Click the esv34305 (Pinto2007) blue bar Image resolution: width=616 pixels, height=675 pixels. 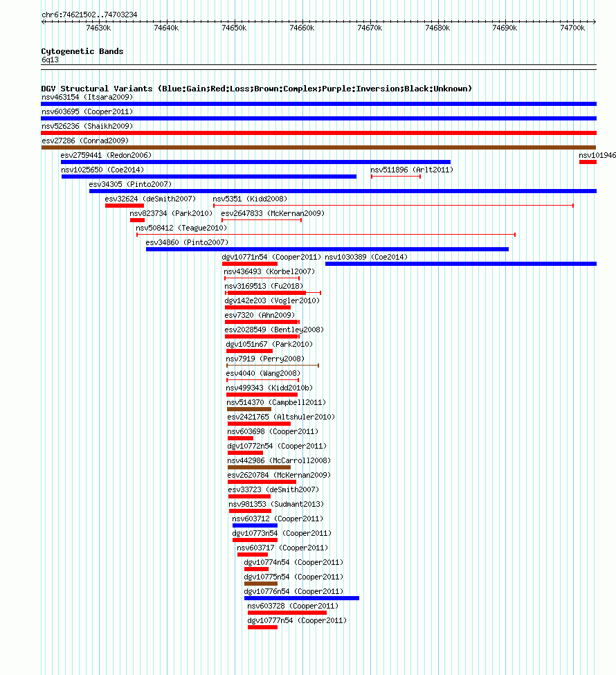pos(343,191)
